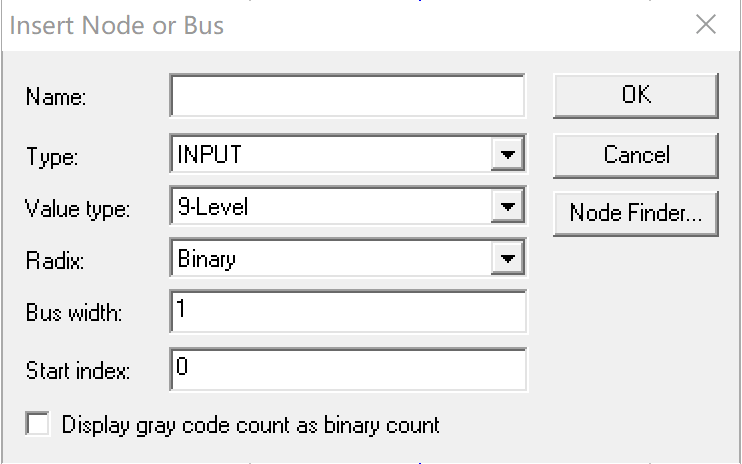The image size is (742, 464).
Task: Open the Value type dropdown arrow
Action: 508,206
